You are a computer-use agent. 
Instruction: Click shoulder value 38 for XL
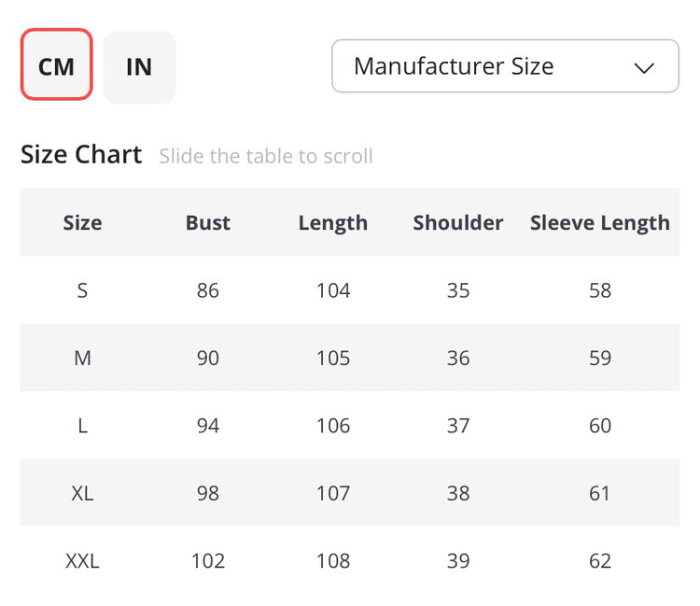point(457,493)
